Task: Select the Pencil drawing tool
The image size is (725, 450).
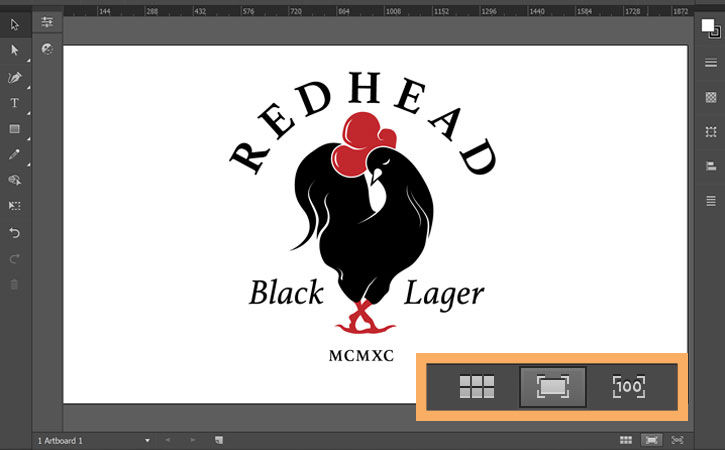Action: coord(14,154)
